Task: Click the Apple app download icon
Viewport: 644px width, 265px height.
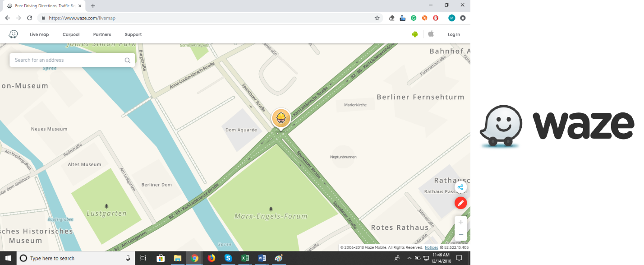Action: (x=431, y=34)
